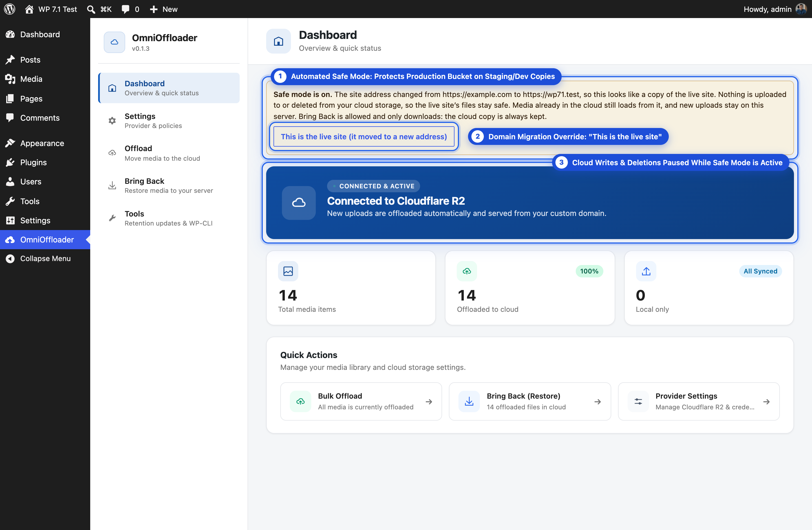Open Comments in the sidebar
Screen dimensions: 812x530
(x=45, y=118)
